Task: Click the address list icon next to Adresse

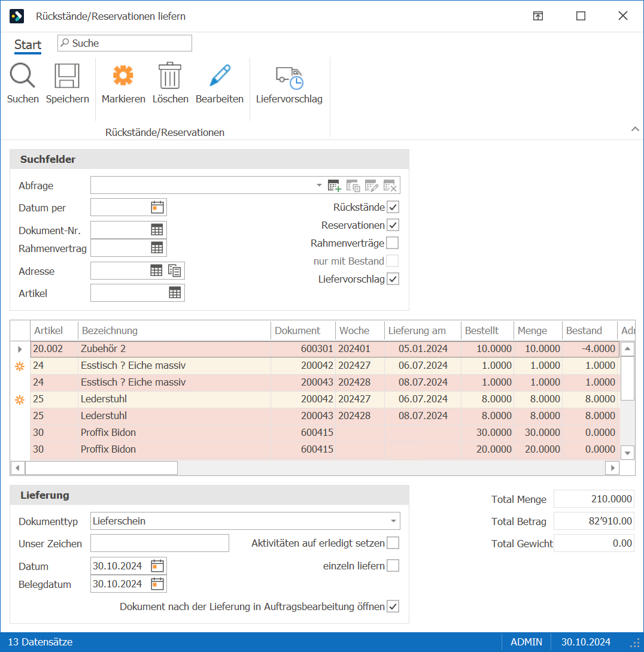Action: 175,271
